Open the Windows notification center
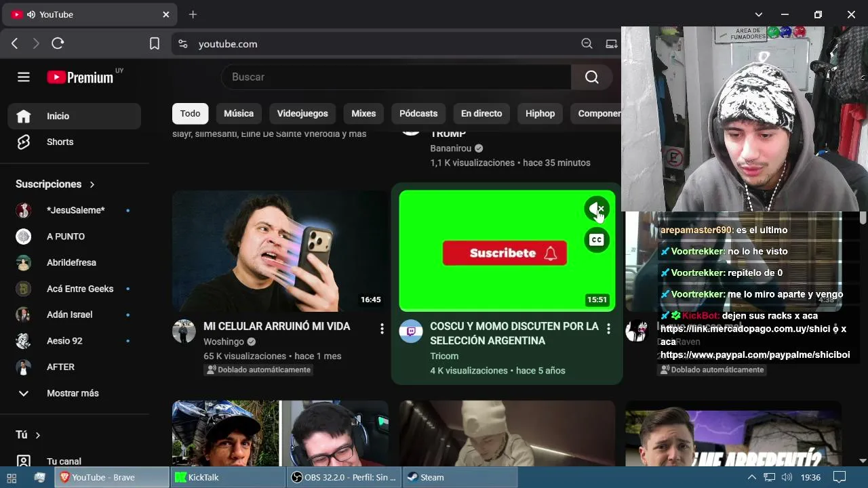Viewport: 868px width, 488px height. (x=840, y=477)
